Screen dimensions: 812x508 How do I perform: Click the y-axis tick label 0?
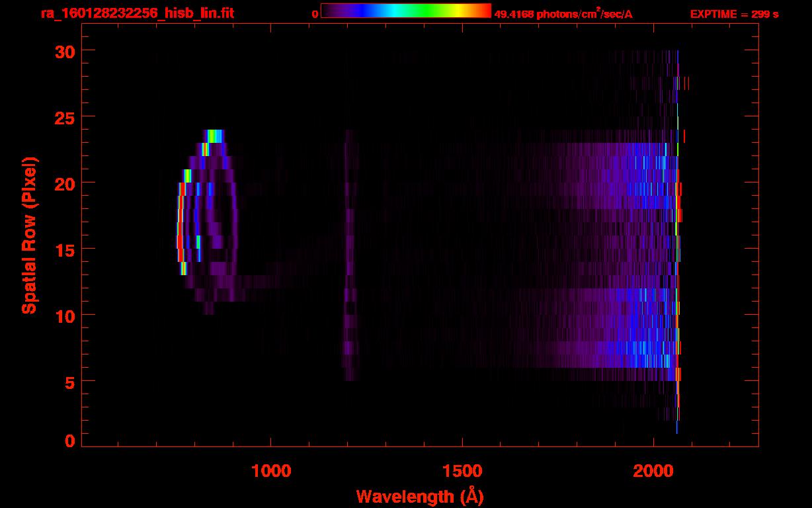point(69,441)
